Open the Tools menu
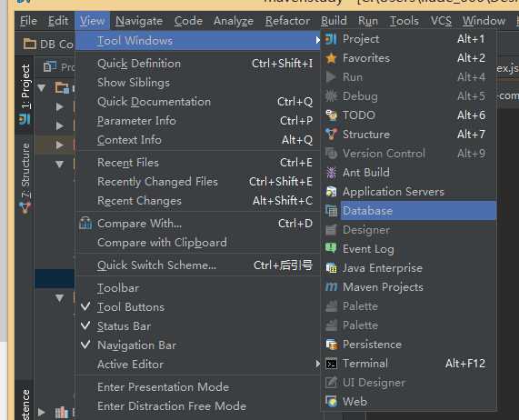The width and height of the screenshot is (519, 420). click(x=404, y=21)
